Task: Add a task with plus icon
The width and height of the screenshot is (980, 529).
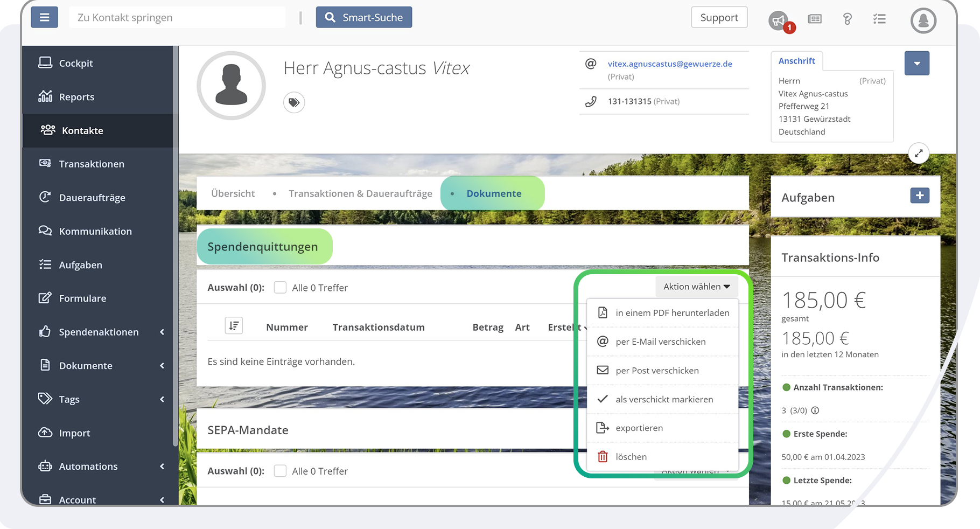Action: pyautogui.click(x=920, y=196)
